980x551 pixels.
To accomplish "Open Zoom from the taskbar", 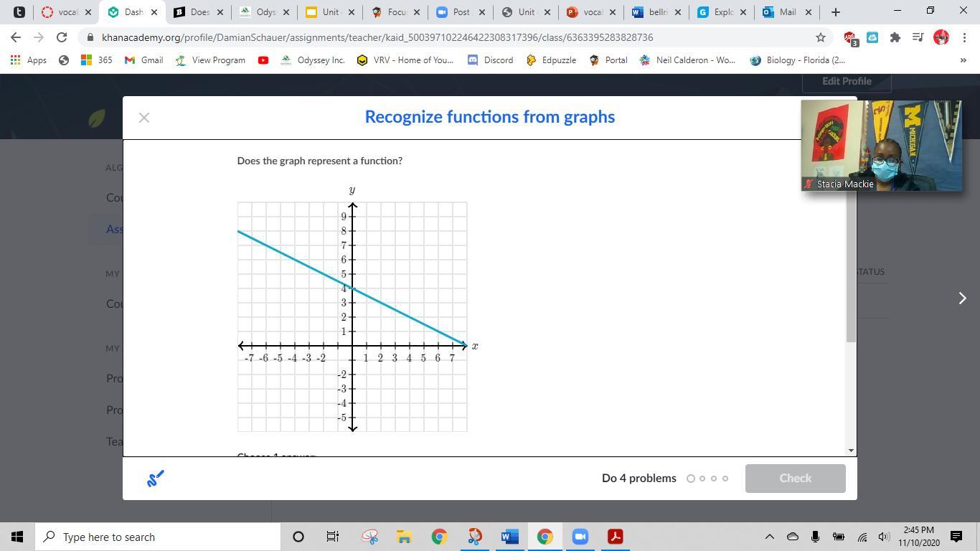I will [x=580, y=537].
